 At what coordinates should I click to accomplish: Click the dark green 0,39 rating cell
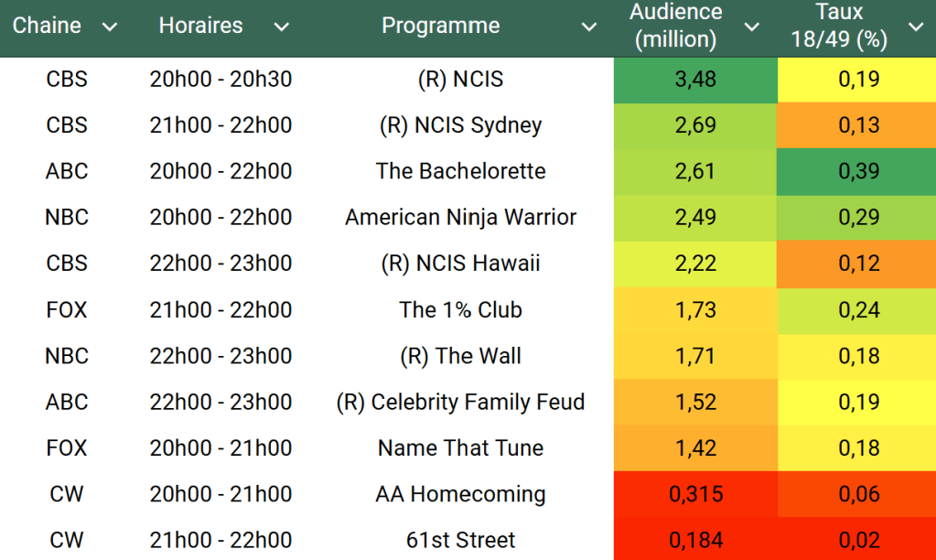pyautogui.click(x=858, y=171)
